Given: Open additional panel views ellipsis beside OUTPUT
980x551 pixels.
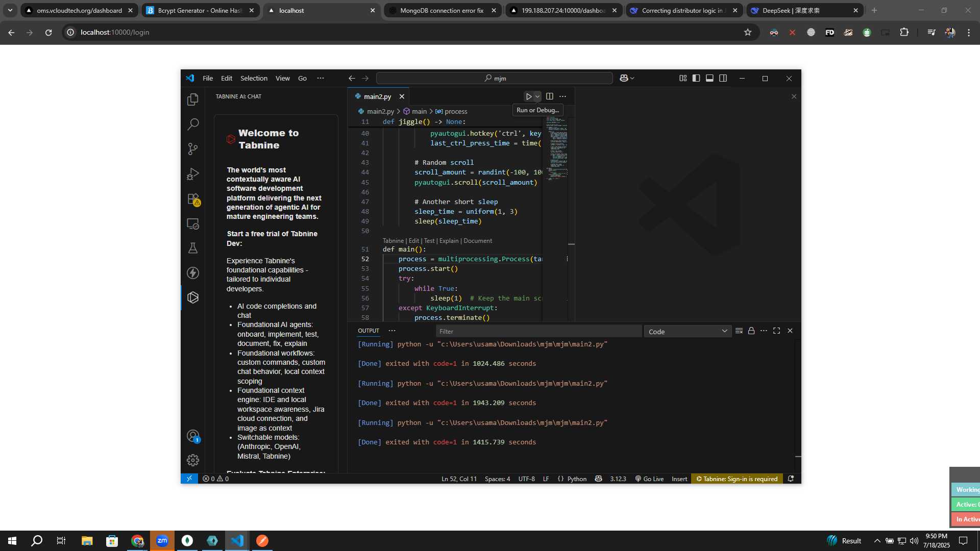Looking at the screenshot, I should point(392,331).
